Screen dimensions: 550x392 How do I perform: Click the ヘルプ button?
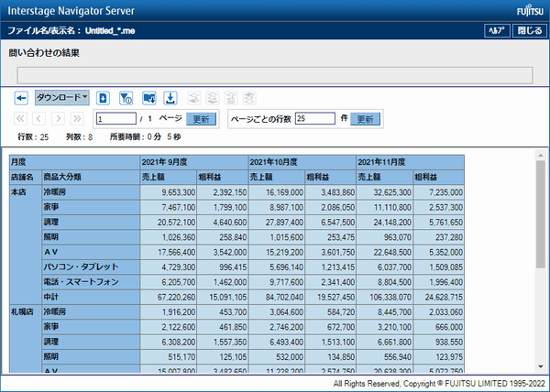tap(497, 31)
